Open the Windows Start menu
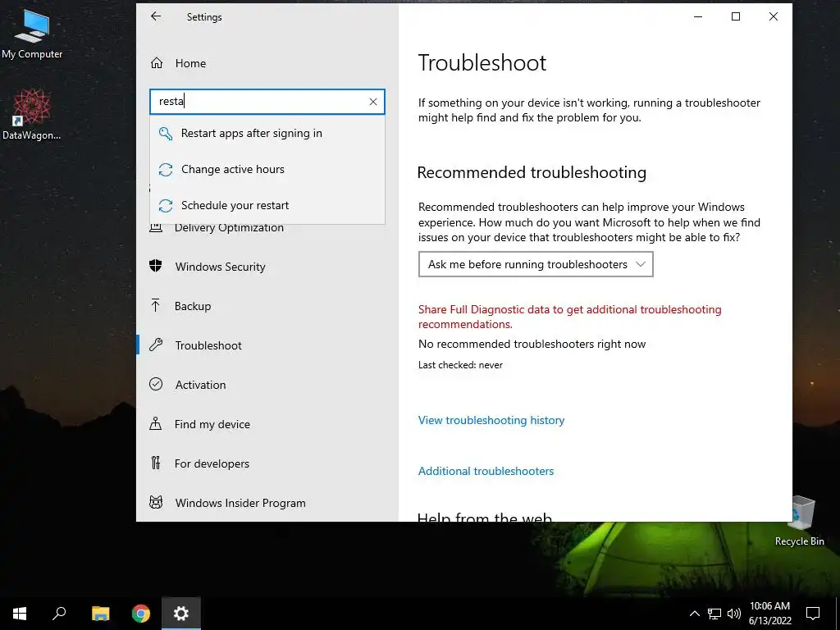The height and width of the screenshot is (630, 840). pyautogui.click(x=20, y=614)
